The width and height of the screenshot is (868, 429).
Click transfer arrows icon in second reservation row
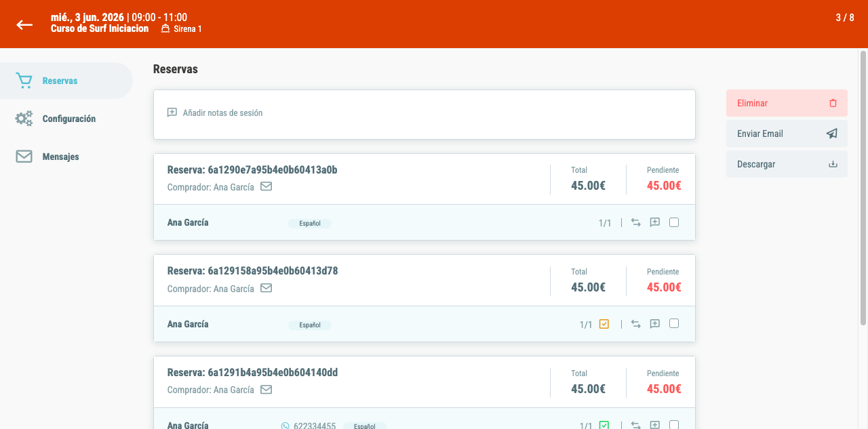tap(636, 324)
